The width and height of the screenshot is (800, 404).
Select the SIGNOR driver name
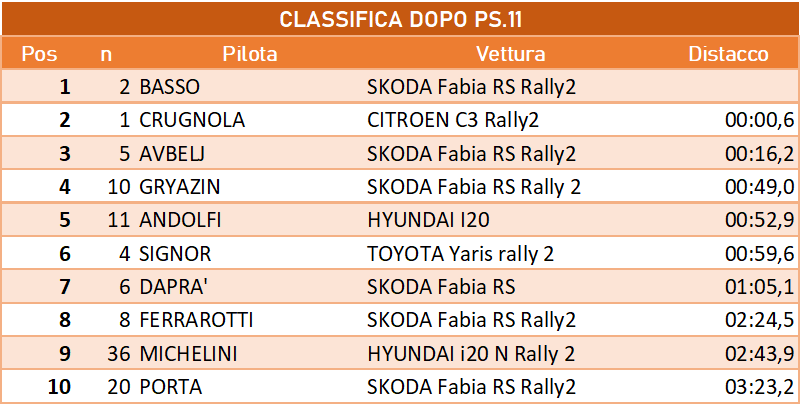click(x=175, y=254)
